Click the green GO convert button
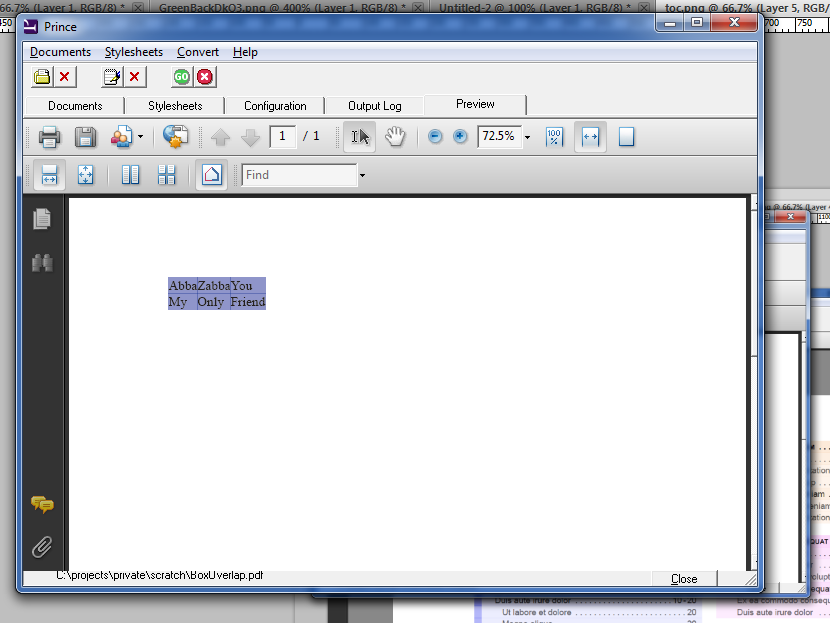Image resolution: width=830 pixels, height=623 pixels. point(181,77)
